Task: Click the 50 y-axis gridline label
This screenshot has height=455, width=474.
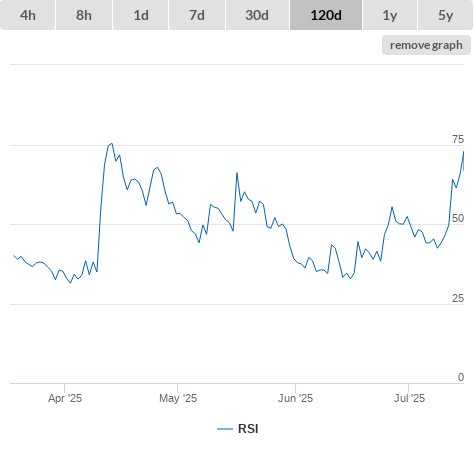Action: tap(458, 218)
